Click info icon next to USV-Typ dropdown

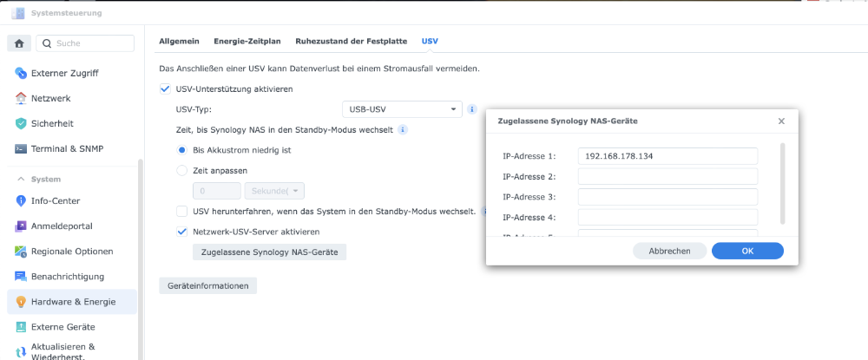(472, 109)
